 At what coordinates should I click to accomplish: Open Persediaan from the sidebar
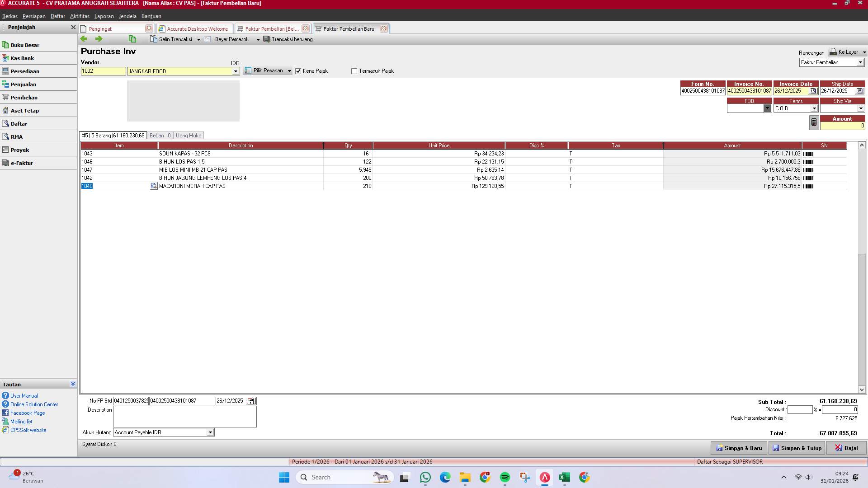pyautogui.click(x=26, y=71)
